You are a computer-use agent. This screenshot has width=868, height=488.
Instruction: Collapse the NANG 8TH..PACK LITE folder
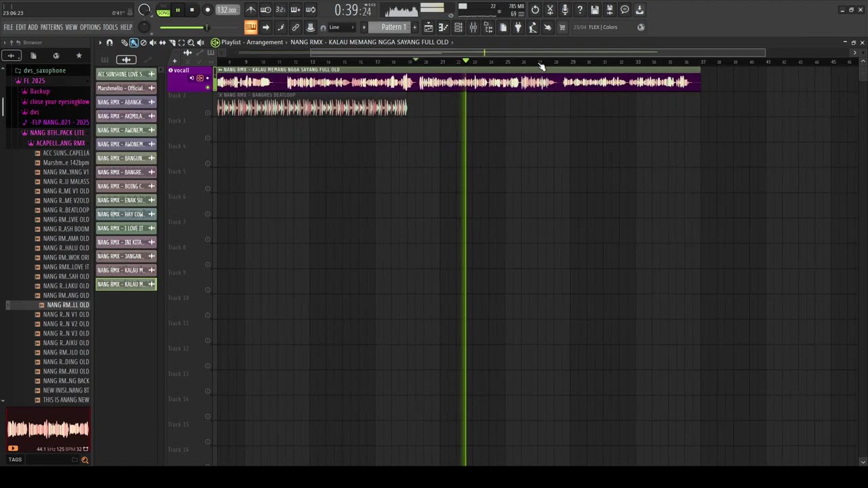click(57, 133)
